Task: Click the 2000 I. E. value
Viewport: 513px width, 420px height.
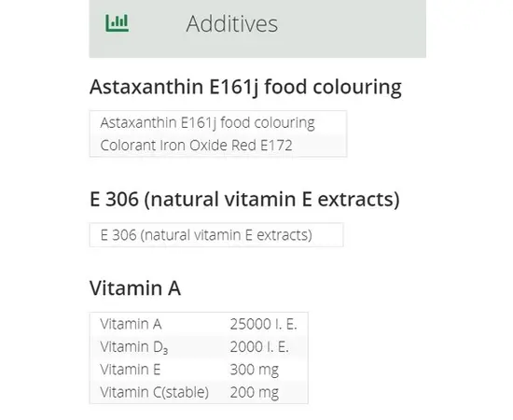Action: pos(259,347)
